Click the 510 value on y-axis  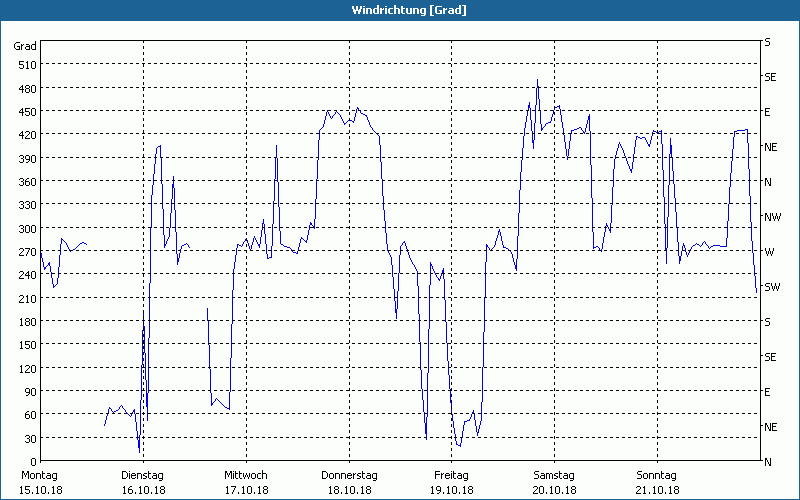25,65
